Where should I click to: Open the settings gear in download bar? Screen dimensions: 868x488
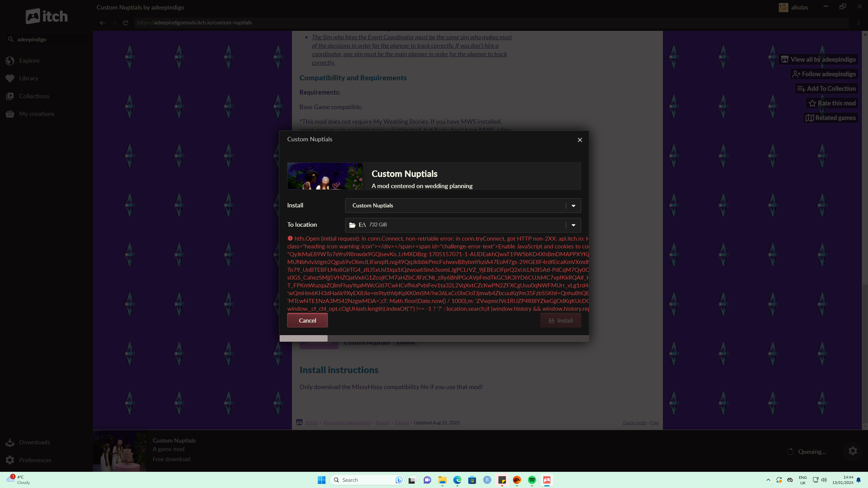(853, 451)
